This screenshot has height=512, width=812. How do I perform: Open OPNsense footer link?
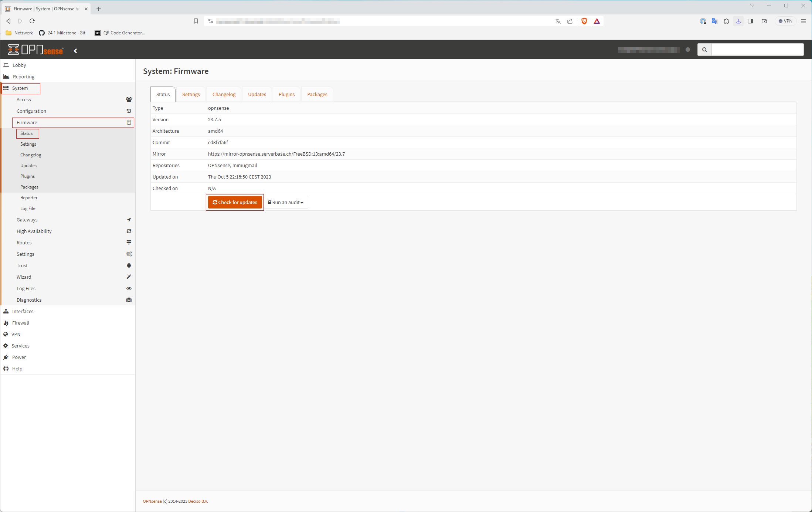(x=152, y=501)
